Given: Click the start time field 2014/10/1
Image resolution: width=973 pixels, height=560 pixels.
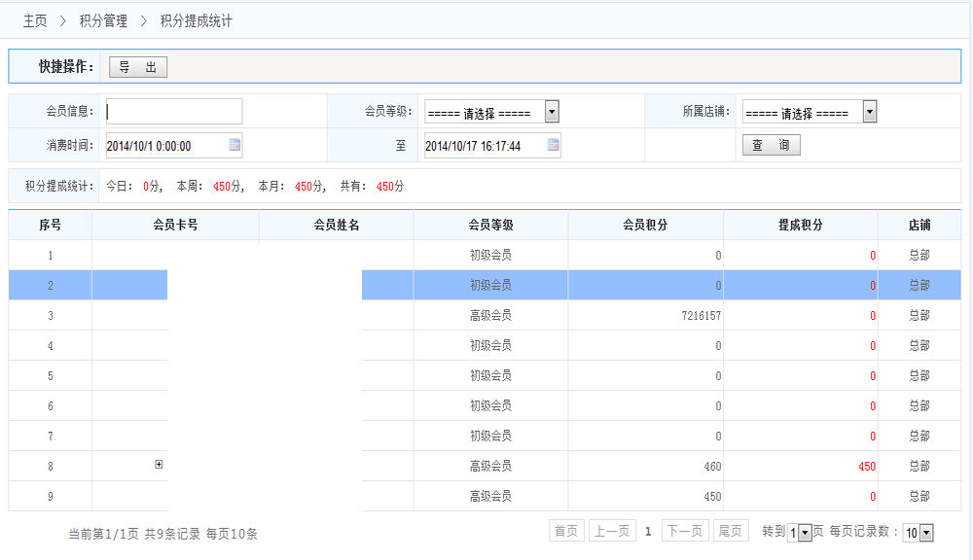Looking at the screenshot, I should 165,146.
